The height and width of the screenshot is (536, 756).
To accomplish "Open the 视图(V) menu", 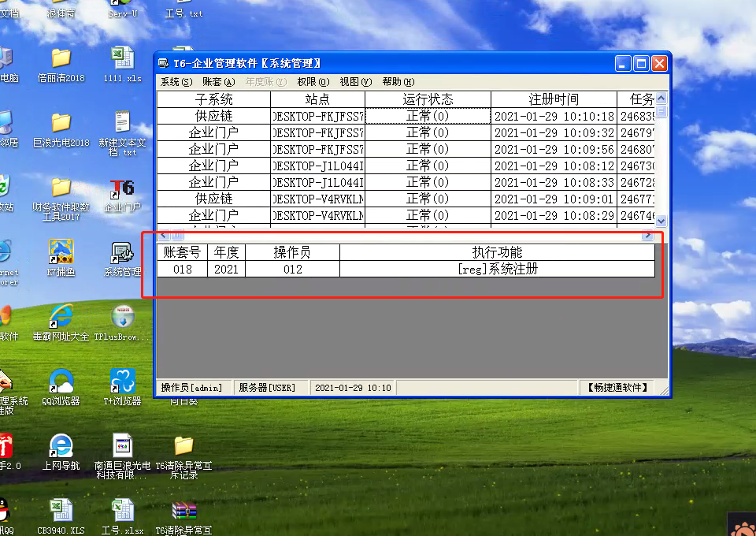I will pos(356,82).
